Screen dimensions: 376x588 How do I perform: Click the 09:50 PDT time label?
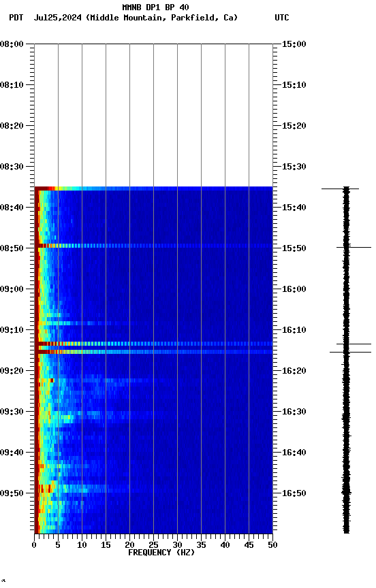tap(12, 493)
